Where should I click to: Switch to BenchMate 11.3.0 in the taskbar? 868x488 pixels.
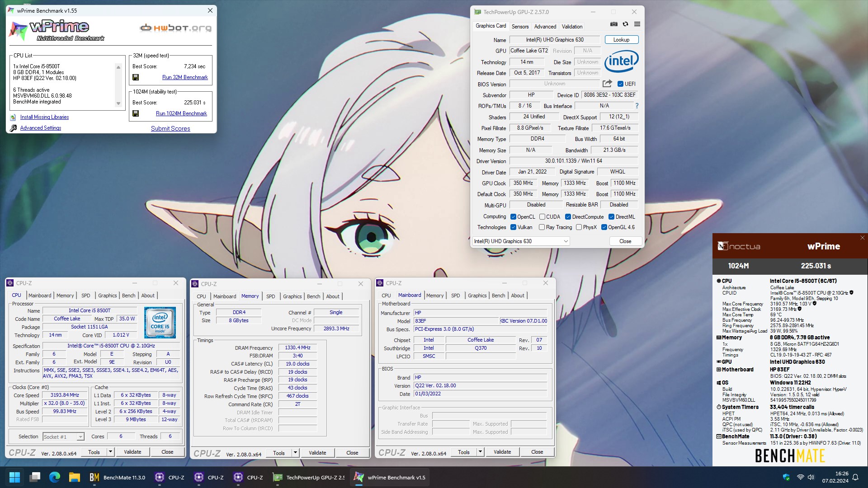[x=118, y=477]
